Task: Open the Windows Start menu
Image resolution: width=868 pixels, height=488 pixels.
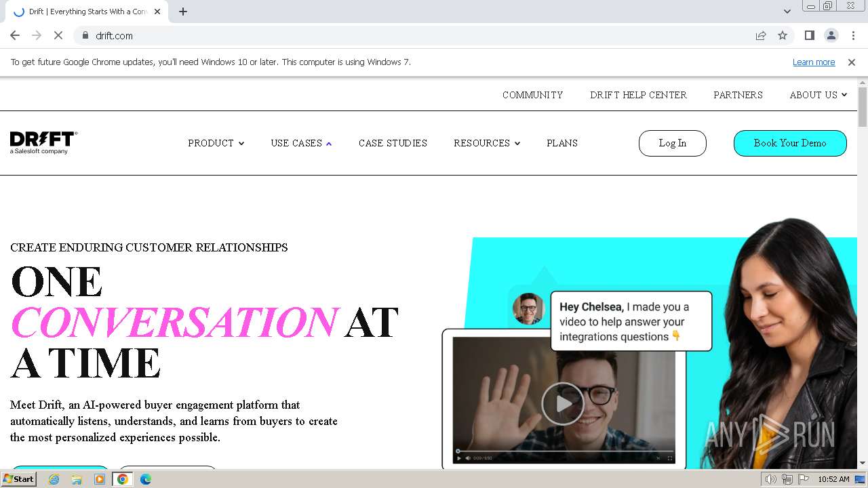Action: (x=19, y=479)
